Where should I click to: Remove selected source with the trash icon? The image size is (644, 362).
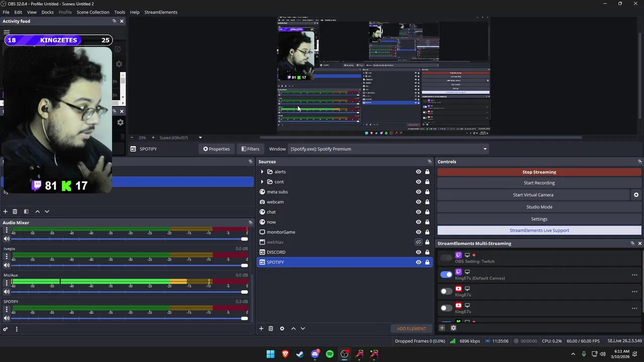tap(271, 328)
